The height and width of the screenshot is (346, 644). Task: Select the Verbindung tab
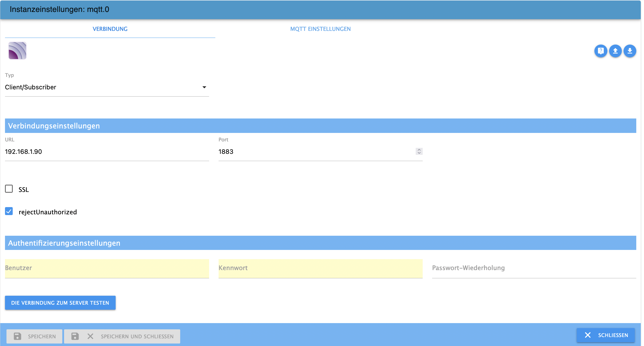coord(110,29)
